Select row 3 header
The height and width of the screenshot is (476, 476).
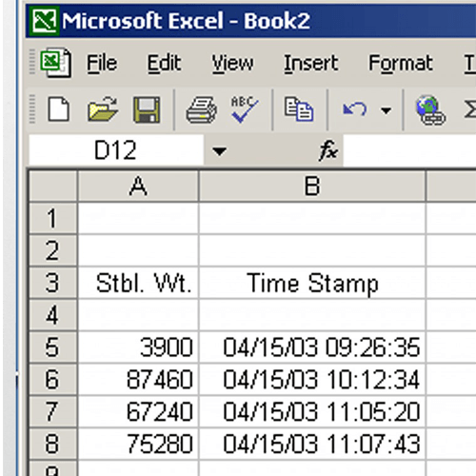tap(53, 283)
